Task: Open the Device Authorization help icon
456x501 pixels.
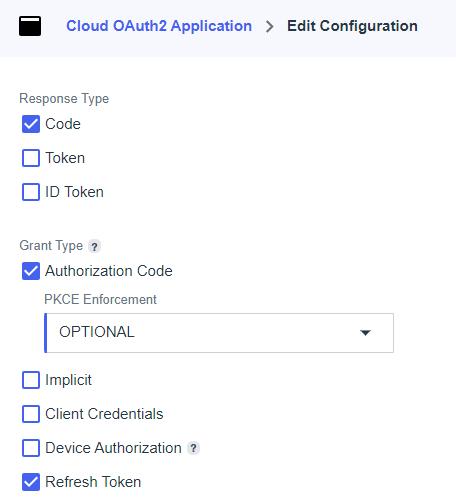Action: (x=193, y=448)
